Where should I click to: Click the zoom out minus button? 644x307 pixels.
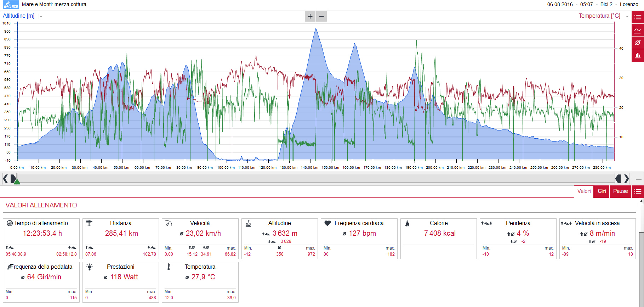321,16
